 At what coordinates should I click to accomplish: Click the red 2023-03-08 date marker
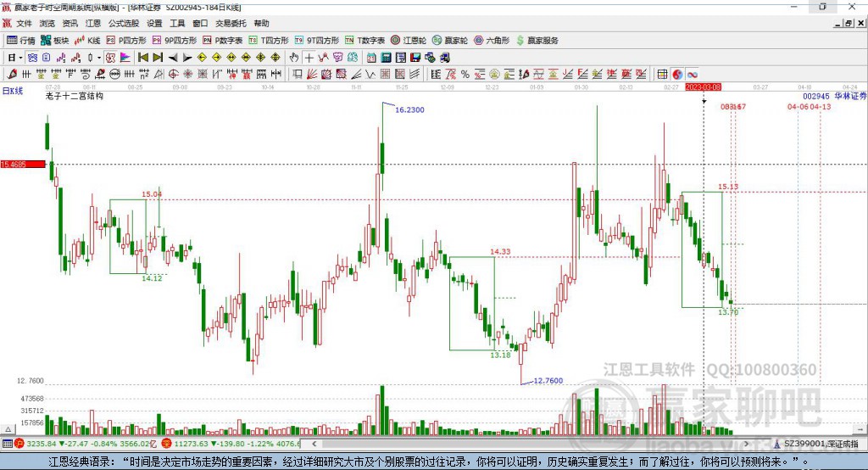point(703,87)
